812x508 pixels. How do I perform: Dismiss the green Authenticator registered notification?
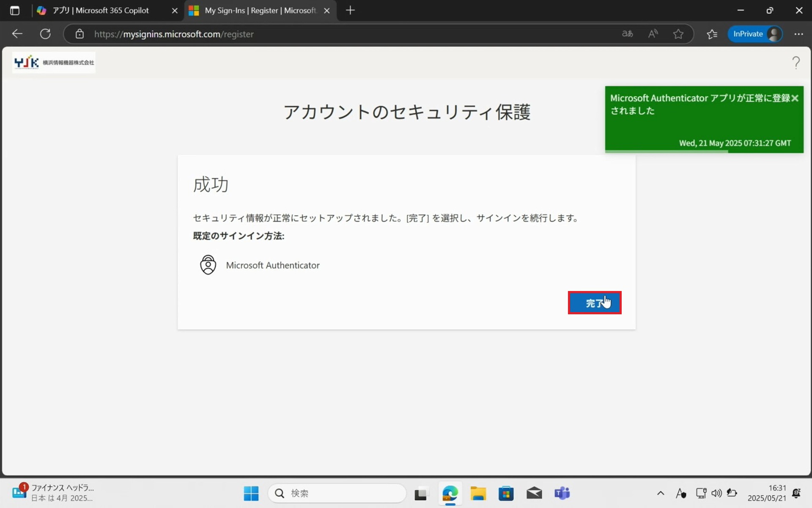[x=795, y=98]
